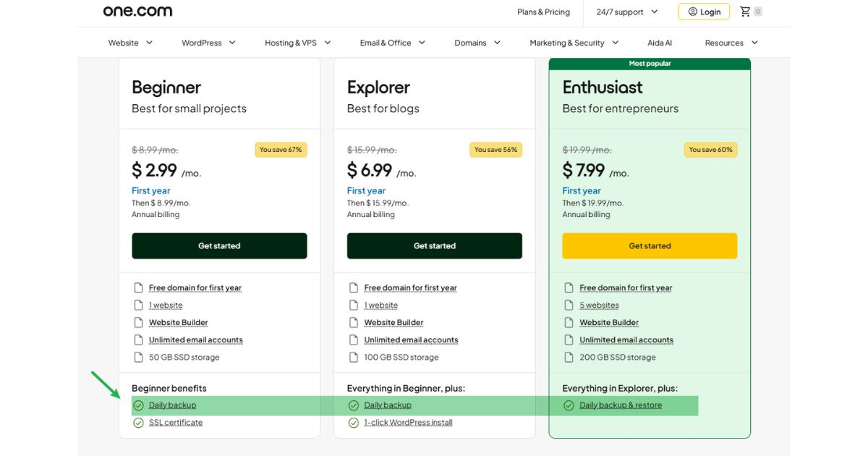Click the 'You save 60%' badge
This screenshot has height=456, width=868.
coord(711,150)
